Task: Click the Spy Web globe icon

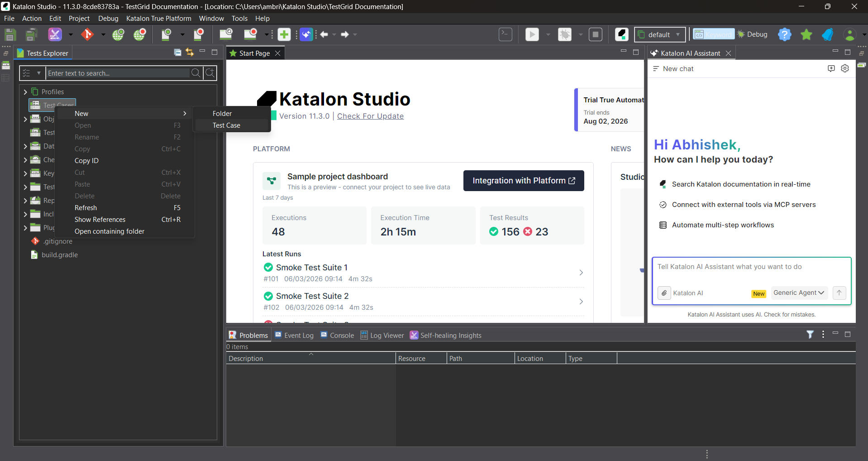Action: [x=119, y=34]
